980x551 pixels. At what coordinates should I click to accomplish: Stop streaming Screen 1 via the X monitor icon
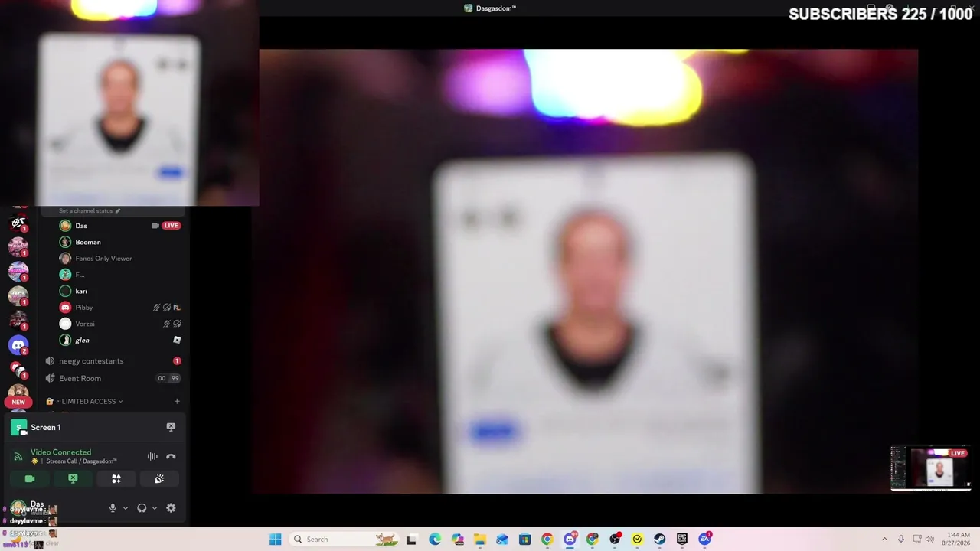point(171,427)
